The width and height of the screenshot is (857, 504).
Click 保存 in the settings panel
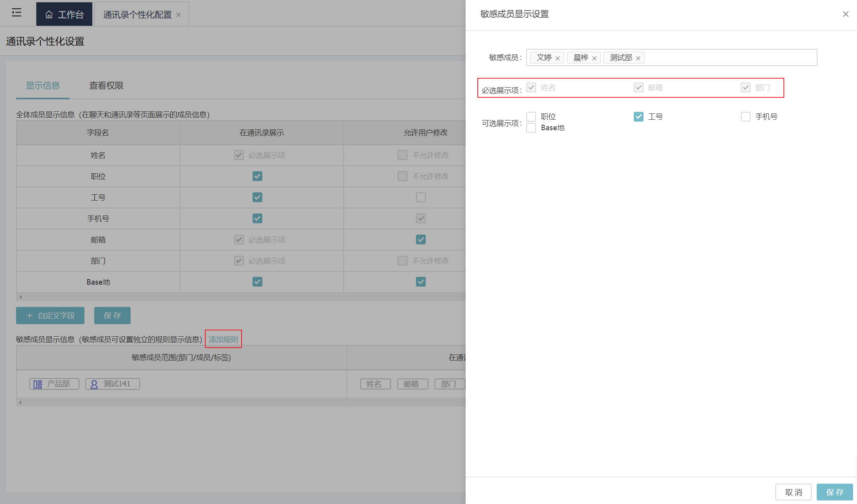click(835, 492)
